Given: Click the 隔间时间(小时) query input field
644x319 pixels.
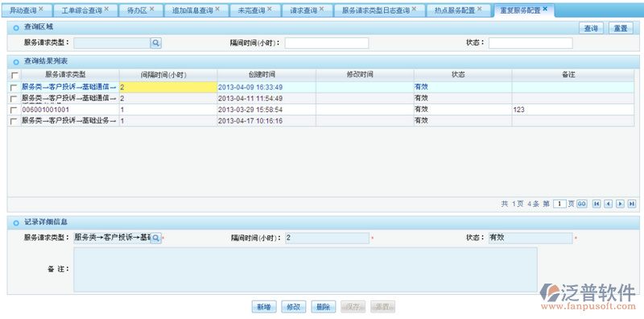Looking at the screenshot, I should [x=327, y=43].
